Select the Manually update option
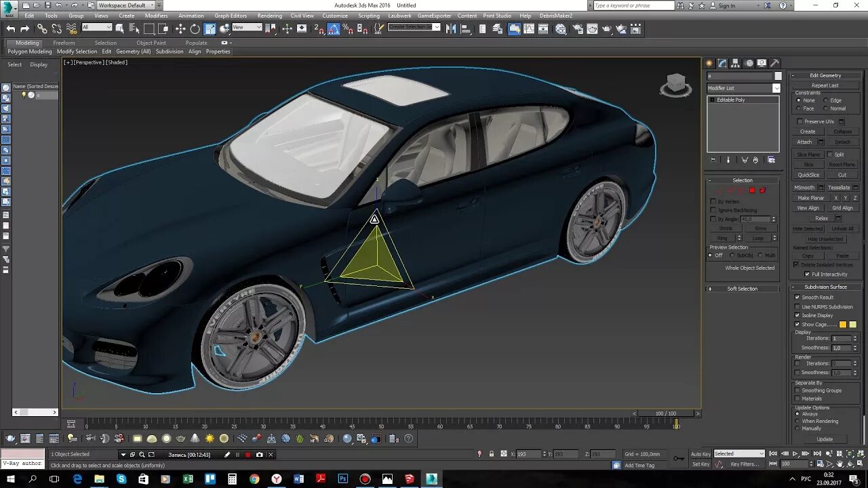Viewport: 868px width, 488px height. pos(797,428)
